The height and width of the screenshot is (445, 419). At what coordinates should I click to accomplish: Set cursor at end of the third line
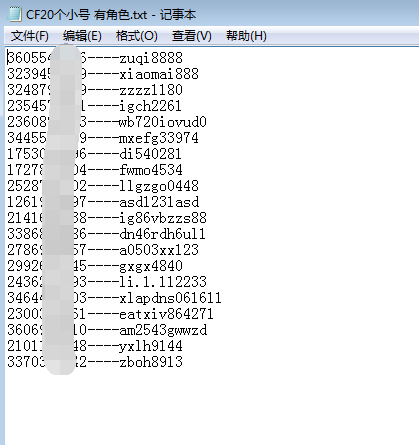pyautogui.click(x=183, y=90)
